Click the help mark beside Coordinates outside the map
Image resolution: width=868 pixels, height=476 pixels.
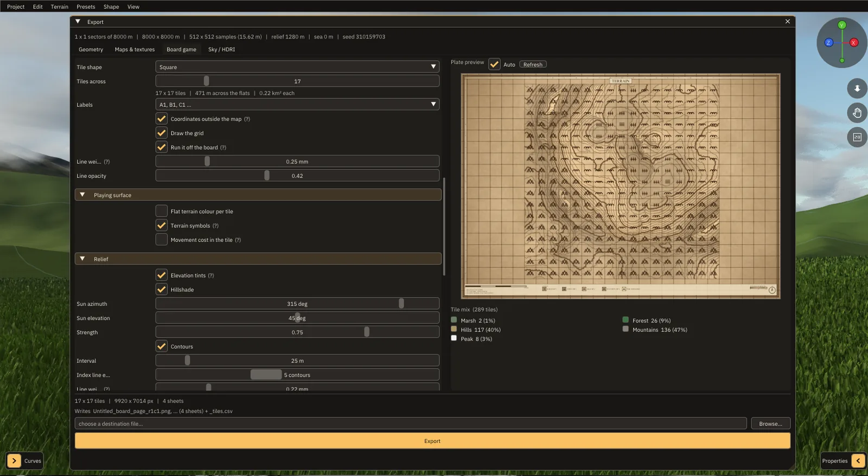[247, 119]
